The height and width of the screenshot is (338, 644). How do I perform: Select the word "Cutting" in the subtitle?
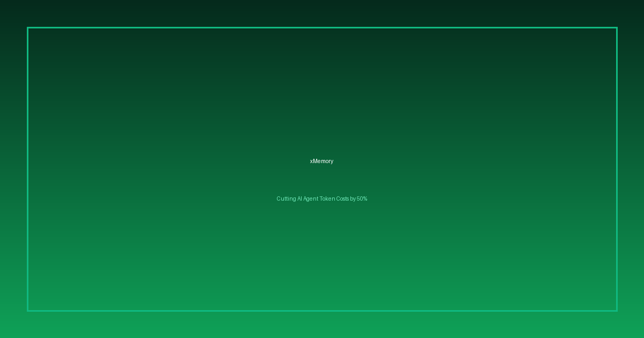(x=286, y=199)
